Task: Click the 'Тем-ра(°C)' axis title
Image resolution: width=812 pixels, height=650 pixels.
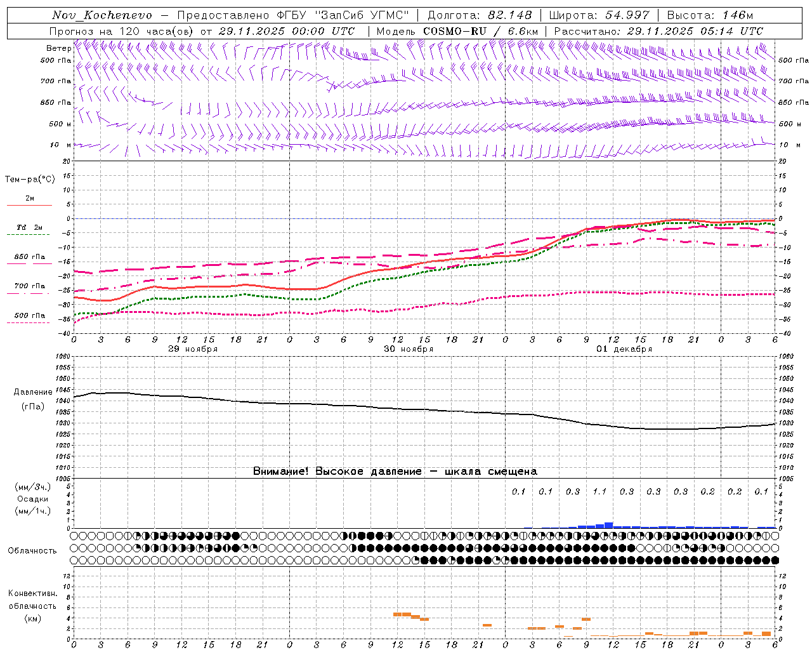Action: (30, 179)
